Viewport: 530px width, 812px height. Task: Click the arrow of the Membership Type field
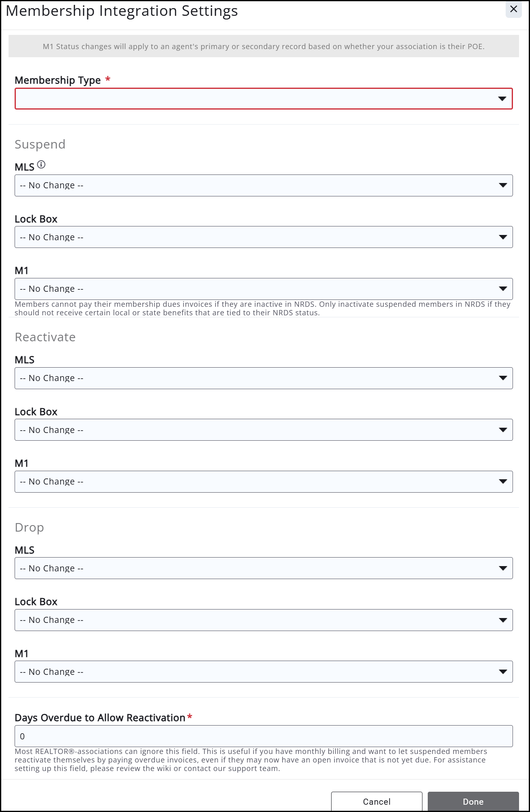[502, 99]
